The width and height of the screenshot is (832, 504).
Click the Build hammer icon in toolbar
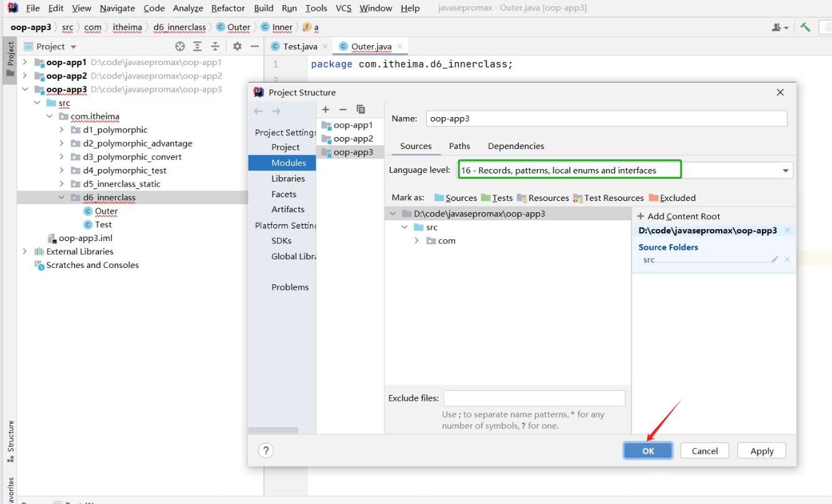pyautogui.click(x=806, y=27)
